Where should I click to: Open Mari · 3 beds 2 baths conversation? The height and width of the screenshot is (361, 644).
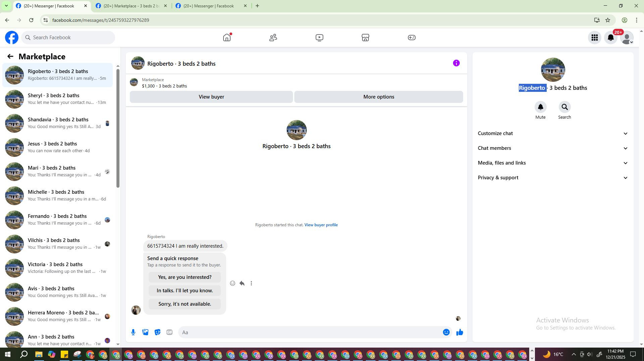(x=58, y=171)
